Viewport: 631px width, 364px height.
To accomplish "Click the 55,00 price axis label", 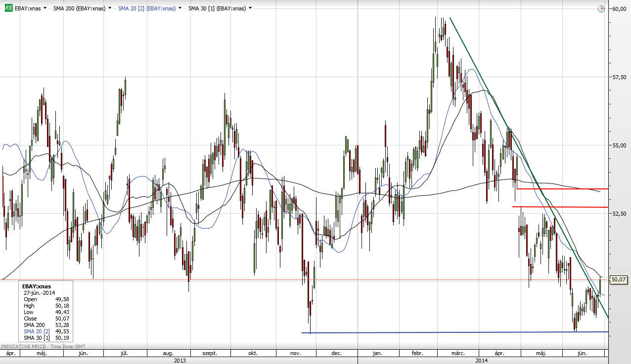I will [x=619, y=145].
